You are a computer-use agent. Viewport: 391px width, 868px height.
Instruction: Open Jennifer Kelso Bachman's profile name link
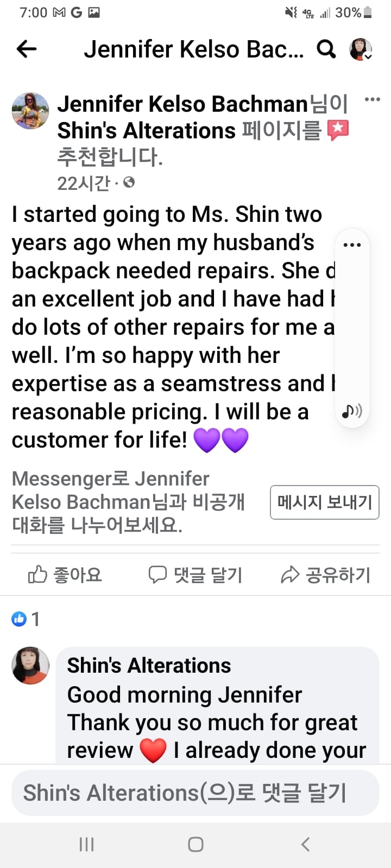[182, 104]
